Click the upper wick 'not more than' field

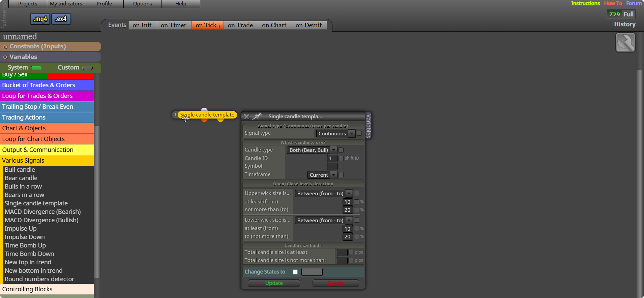pyautogui.click(x=347, y=210)
